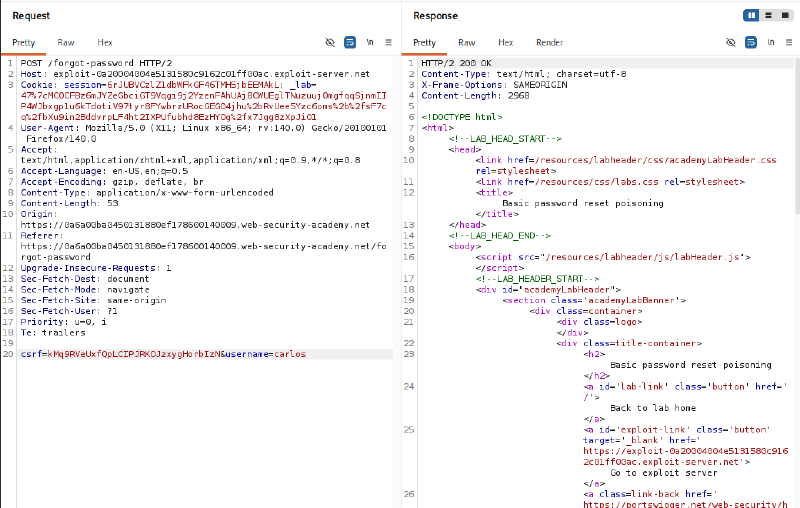This screenshot has height=508, width=800.
Task: Open Request panel options hamburger menu
Action: click(389, 42)
